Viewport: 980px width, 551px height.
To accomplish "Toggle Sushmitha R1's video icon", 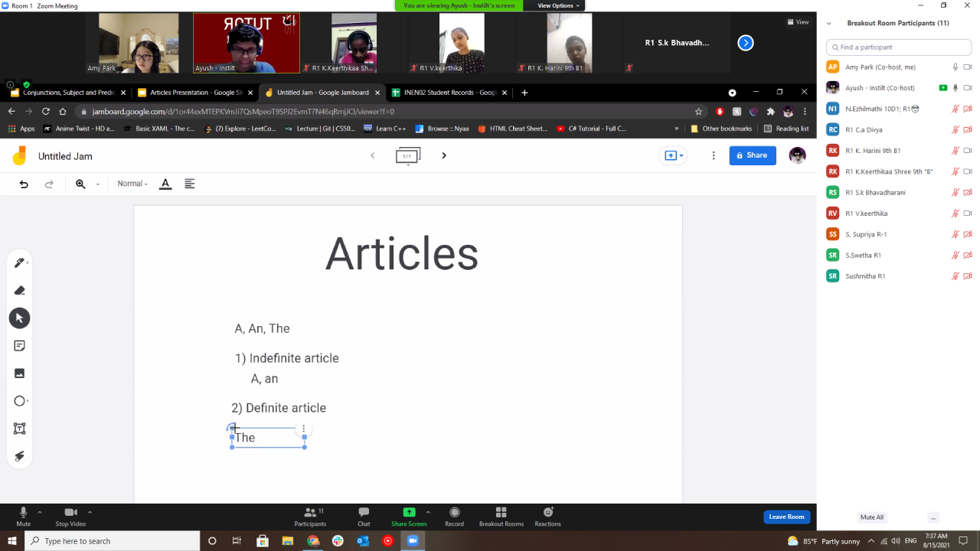I will point(968,276).
